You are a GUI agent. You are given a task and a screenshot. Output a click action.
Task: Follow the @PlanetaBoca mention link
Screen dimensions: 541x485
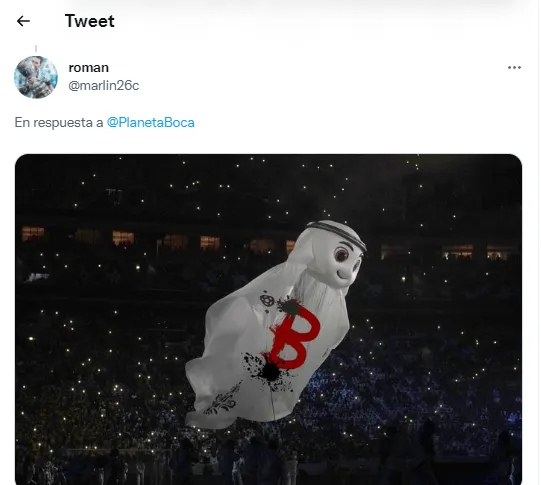(x=151, y=122)
